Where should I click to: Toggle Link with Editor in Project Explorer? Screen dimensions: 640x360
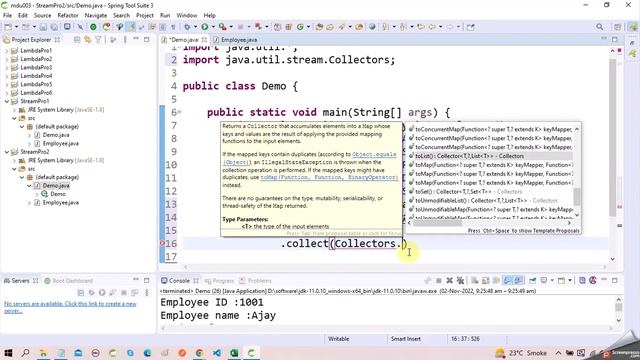pyautogui.click(x=87, y=40)
